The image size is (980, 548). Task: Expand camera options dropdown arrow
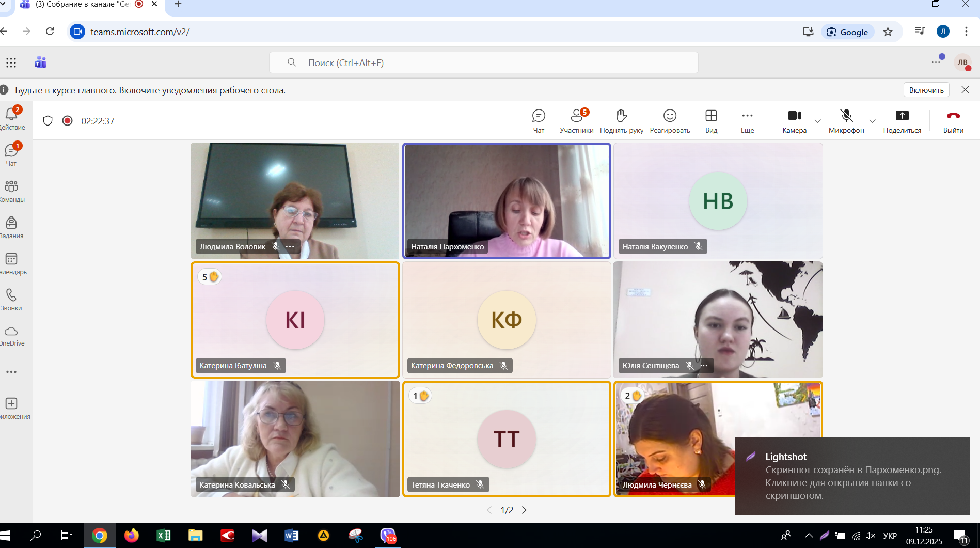818,121
